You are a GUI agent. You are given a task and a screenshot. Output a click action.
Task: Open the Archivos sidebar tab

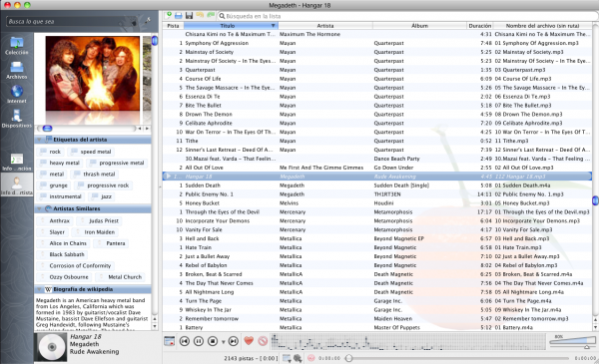pos(16,70)
